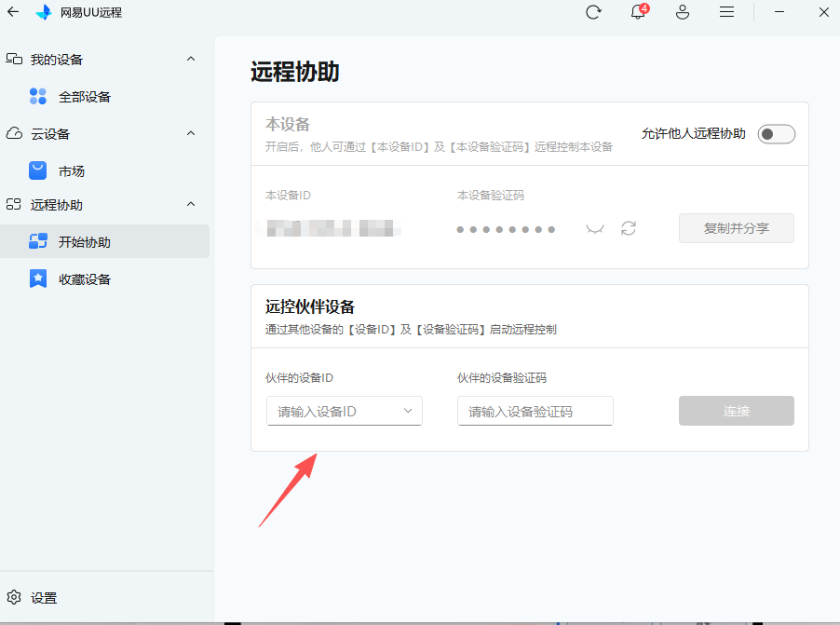Click the 远程协助 section icon
Viewport: 840px width, 625px height.
point(13,204)
